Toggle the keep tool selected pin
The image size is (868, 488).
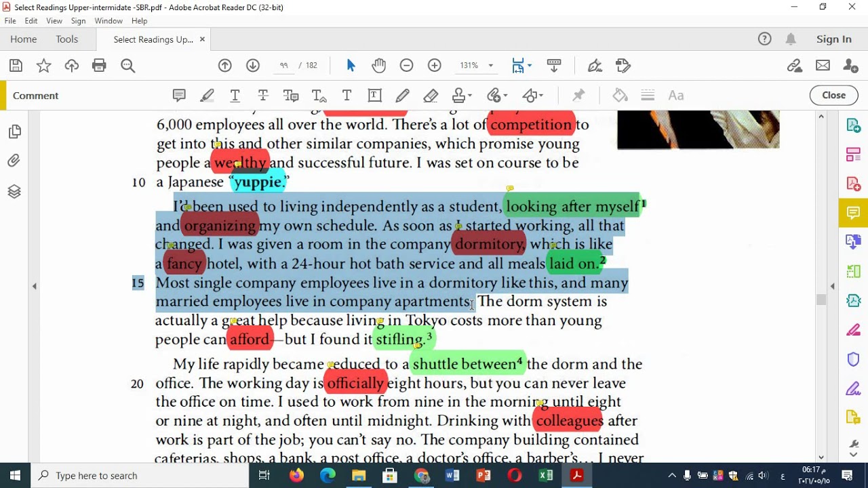pos(578,96)
